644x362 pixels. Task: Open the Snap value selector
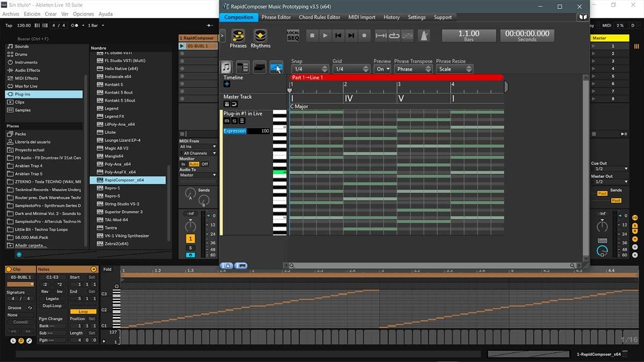pyautogui.click(x=310, y=69)
